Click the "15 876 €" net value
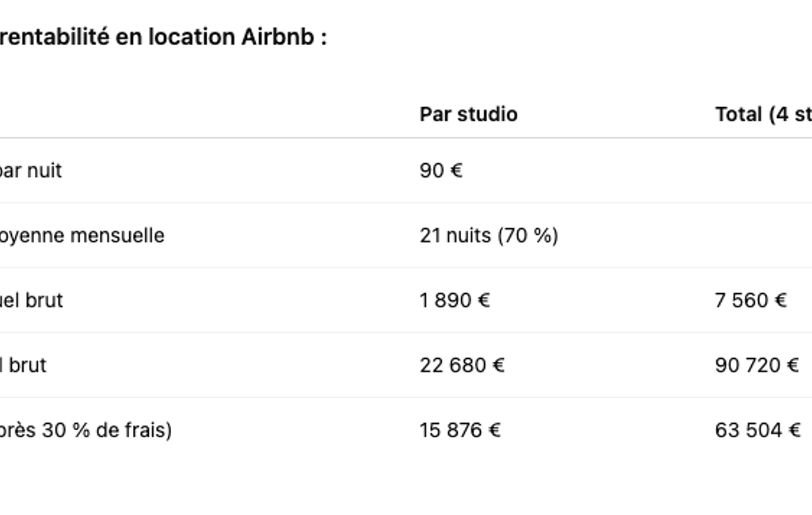812x515 pixels. pyautogui.click(x=460, y=430)
